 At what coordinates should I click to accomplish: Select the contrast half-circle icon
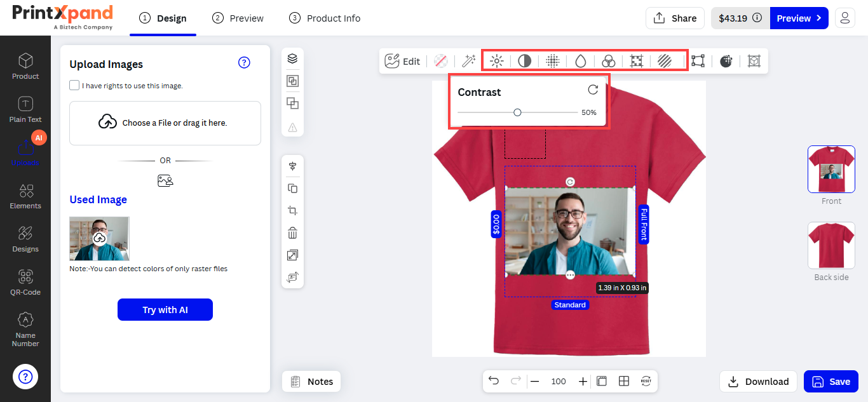pyautogui.click(x=524, y=61)
